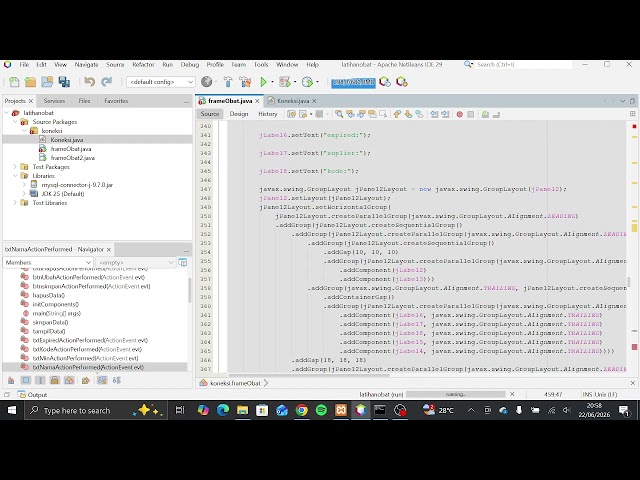Run the project with green play icon
The height and width of the screenshot is (480, 640).
[x=263, y=82]
